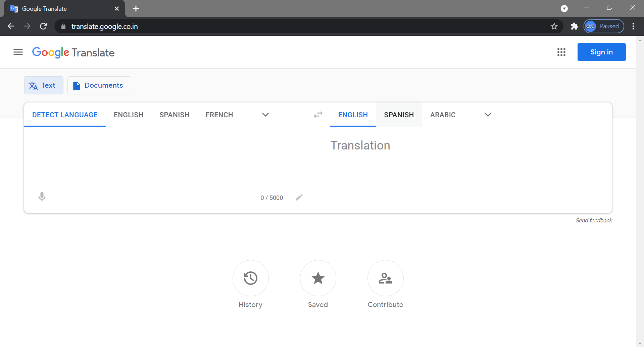The image size is (644, 347).
Task: Open translation History
Action: (x=250, y=278)
